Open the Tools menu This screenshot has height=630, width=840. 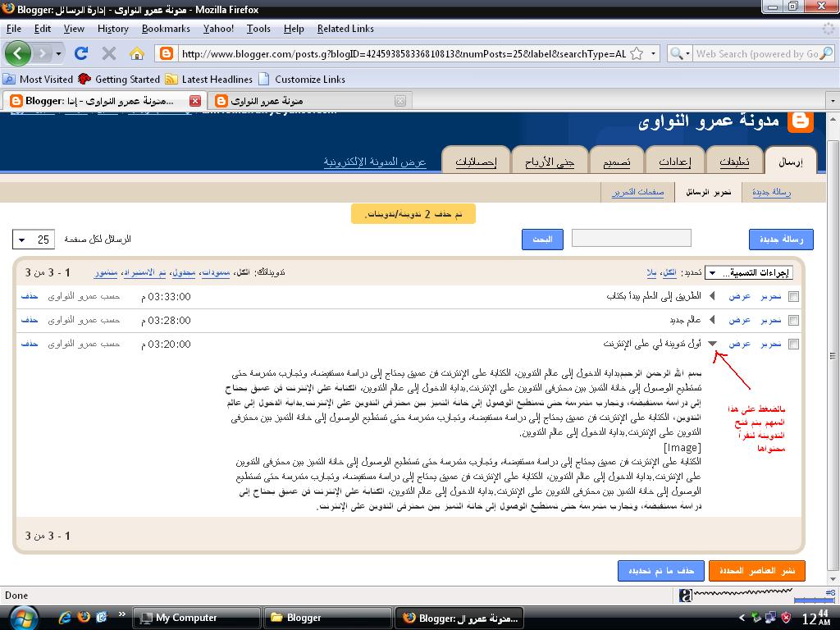258,29
